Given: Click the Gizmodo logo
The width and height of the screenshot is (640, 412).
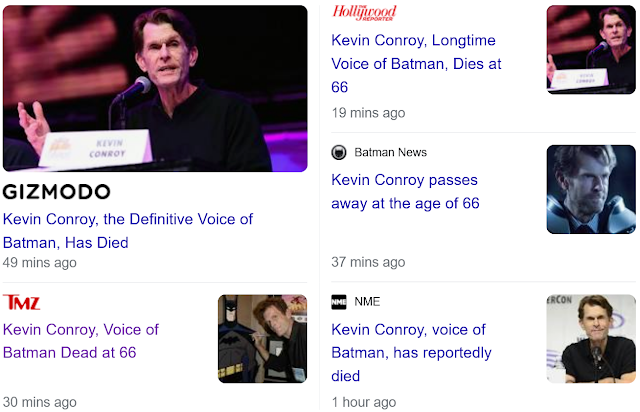Looking at the screenshot, I should (57, 191).
